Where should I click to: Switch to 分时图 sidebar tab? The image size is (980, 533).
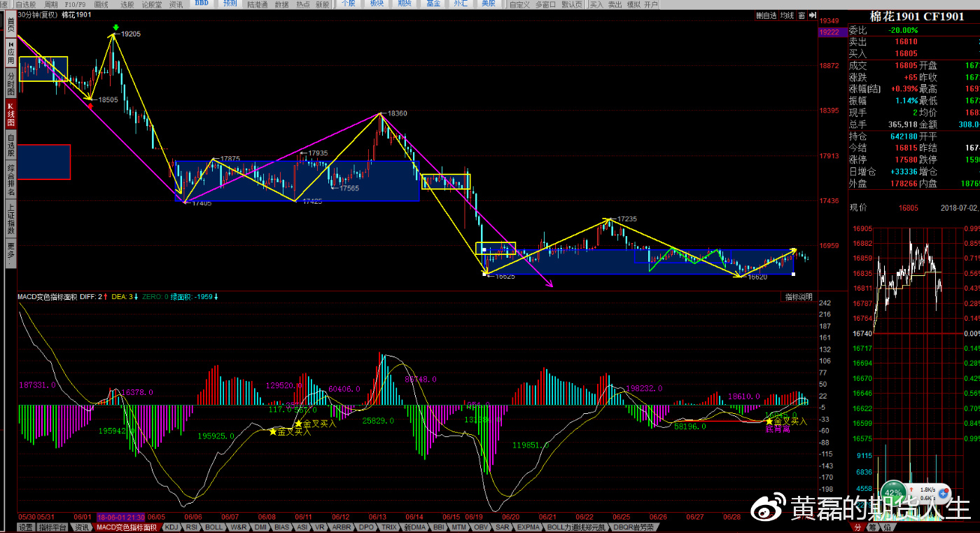(10, 83)
